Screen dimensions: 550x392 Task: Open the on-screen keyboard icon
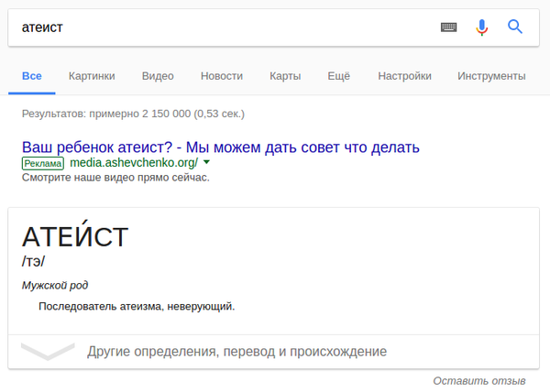pos(448,27)
